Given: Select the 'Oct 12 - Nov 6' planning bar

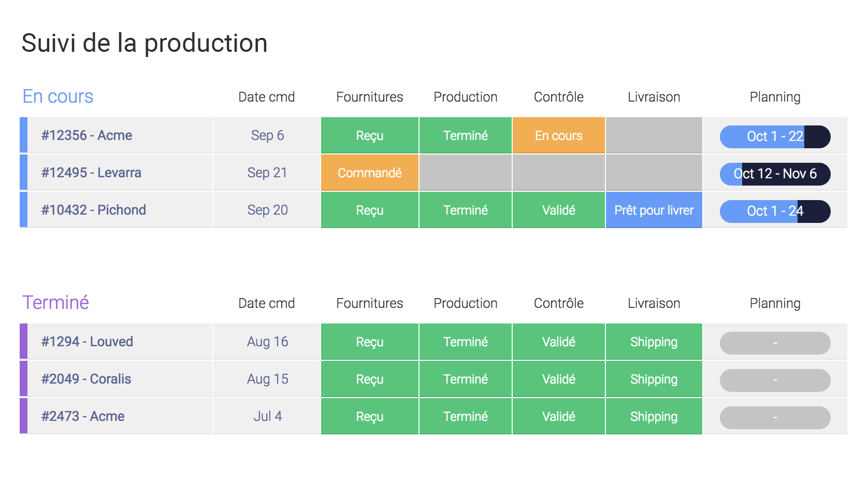Looking at the screenshot, I should click(775, 174).
